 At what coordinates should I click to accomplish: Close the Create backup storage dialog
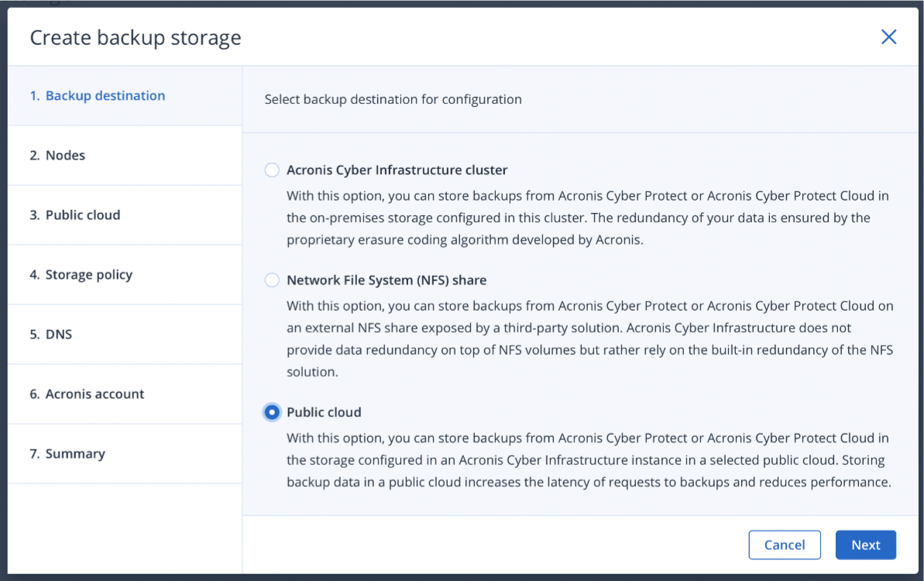(x=888, y=37)
